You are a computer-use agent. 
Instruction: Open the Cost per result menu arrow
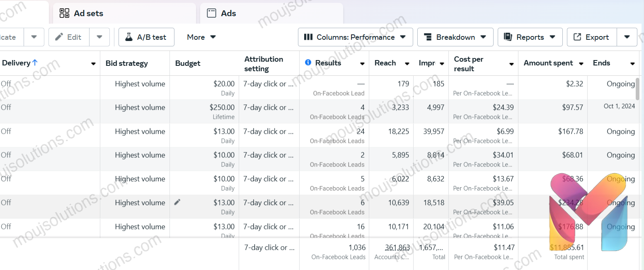[x=511, y=64]
